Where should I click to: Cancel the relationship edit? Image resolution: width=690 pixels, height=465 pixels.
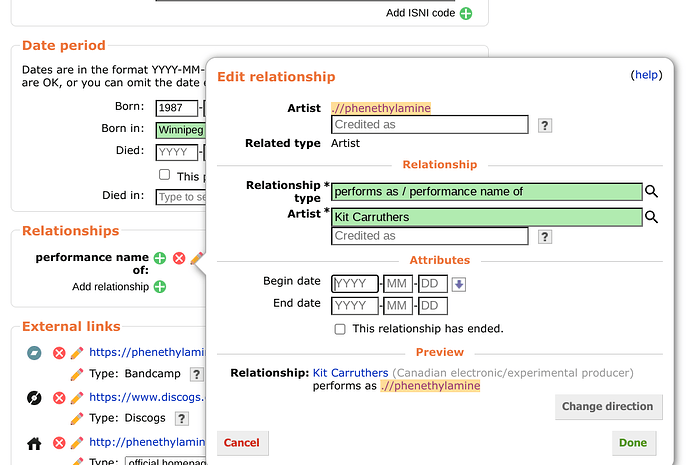pos(242,443)
